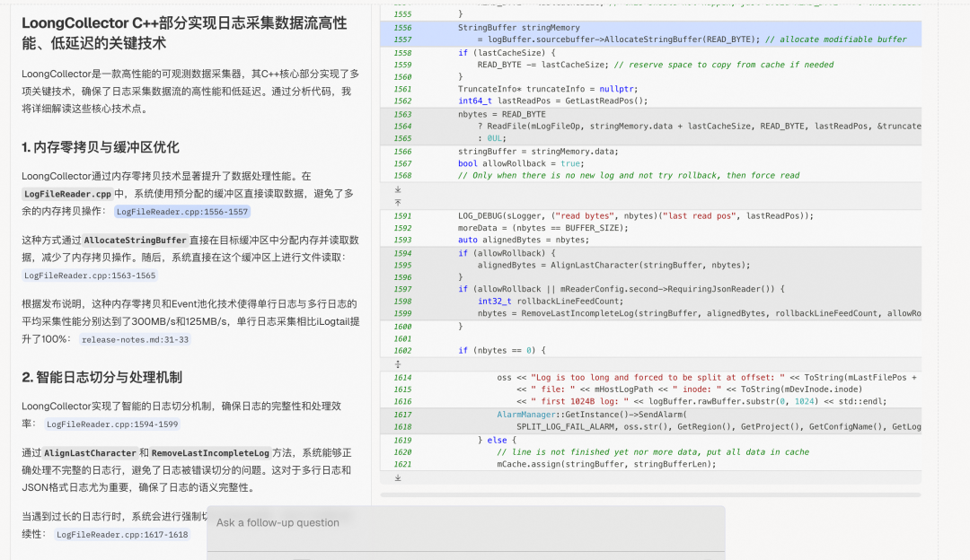Click the code panel horizontal scrollbar
970x560 pixels.
pyautogui.click(x=650, y=494)
